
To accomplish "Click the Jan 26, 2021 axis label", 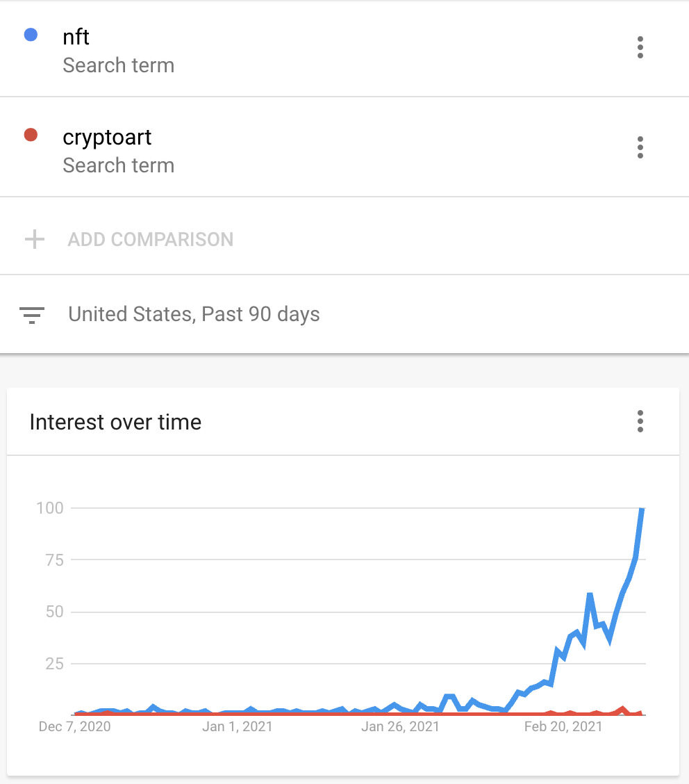I will [x=399, y=726].
